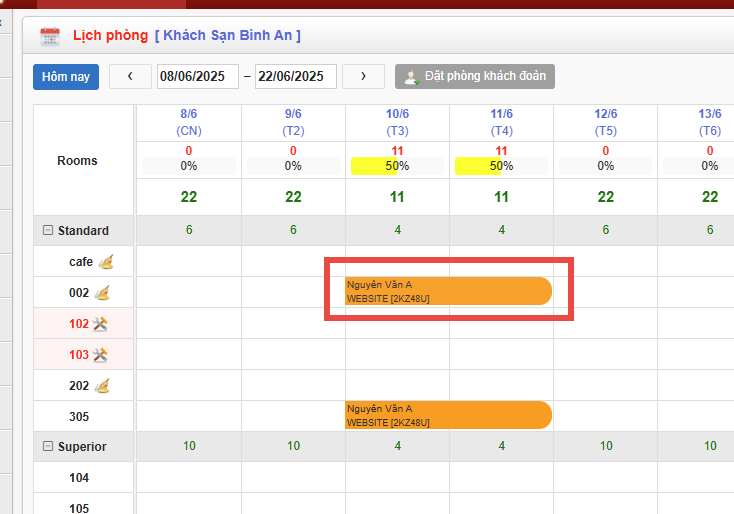Select the 10/6 (T3) date header
Image resolution: width=734 pixels, height=514 pixels.
point(397,122)
